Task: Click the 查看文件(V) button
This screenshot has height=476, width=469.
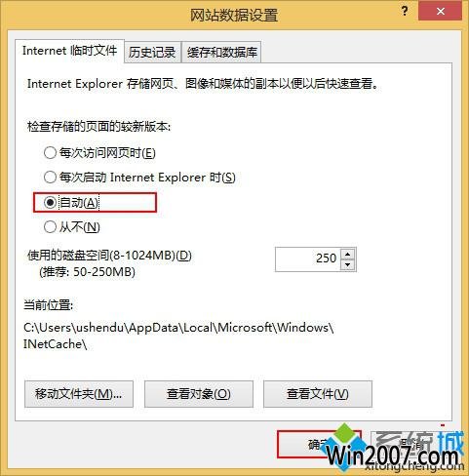Action: pos(318,394)
